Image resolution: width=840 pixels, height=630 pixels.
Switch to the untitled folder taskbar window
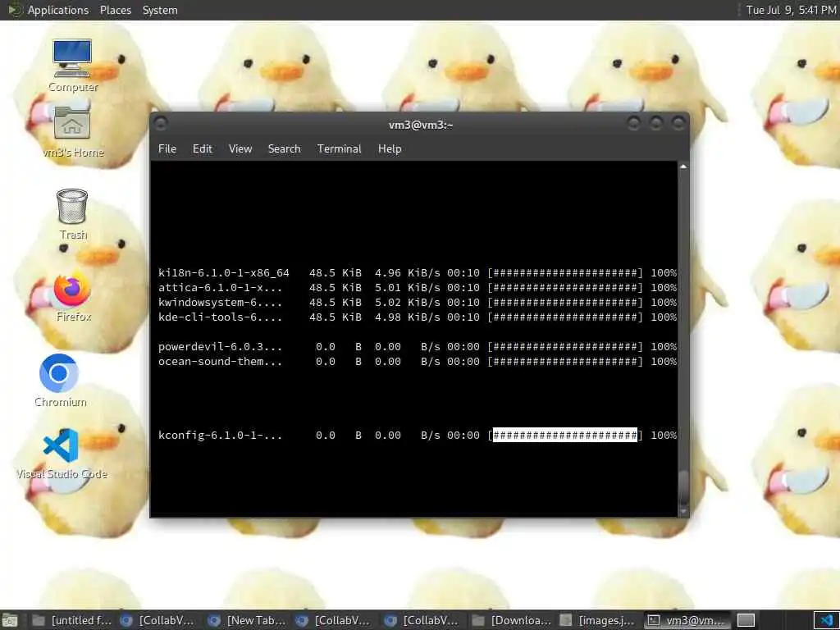pos(71,620)
